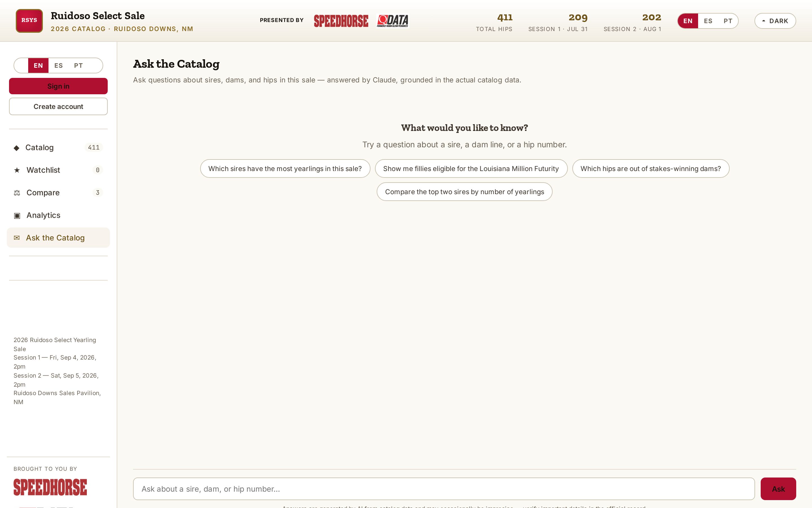
Task: Toggle the Dark theme button
Action: (775, 21)
